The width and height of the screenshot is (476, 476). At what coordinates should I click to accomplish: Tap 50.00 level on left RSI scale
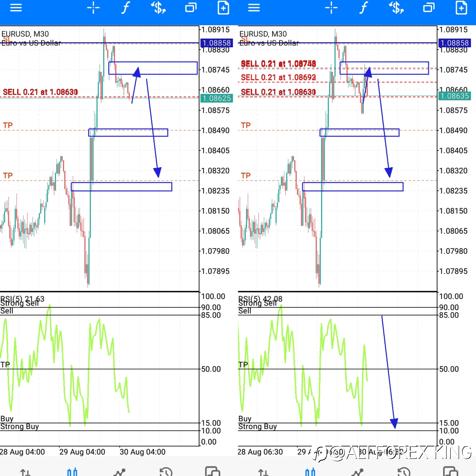pyautogui.click(x=211, y=369)
